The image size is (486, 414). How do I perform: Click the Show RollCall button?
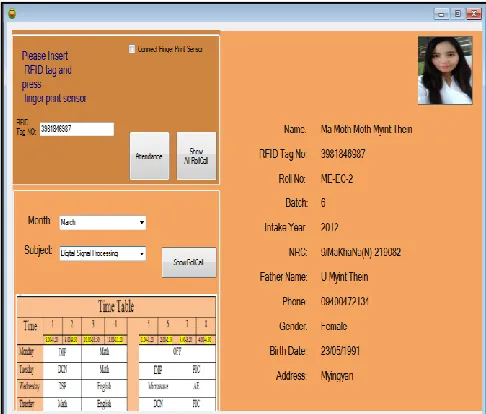[x=189, y=262]
